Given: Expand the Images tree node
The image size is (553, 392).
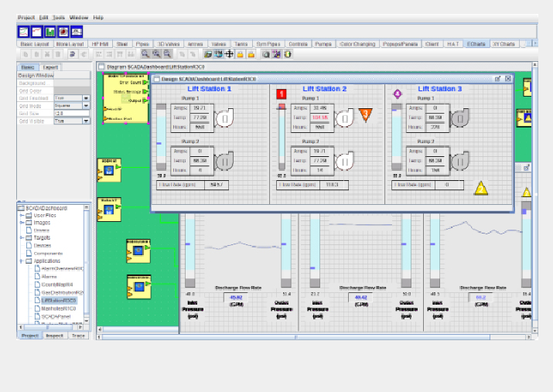Looking at the screenshot, I should tap(22, 223).
